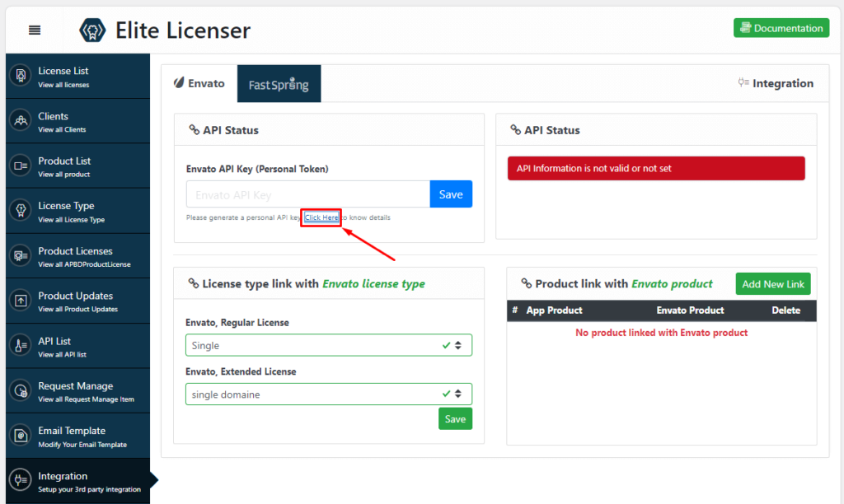844x504 pixels.
Task: Click the Email Template sidebar icon
Action: (21, 435)
